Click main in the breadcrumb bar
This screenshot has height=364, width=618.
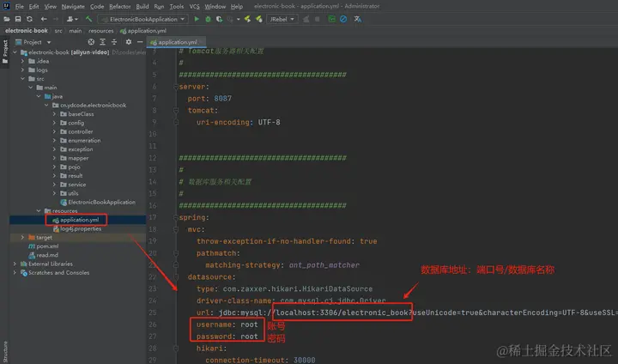point(76,31)
